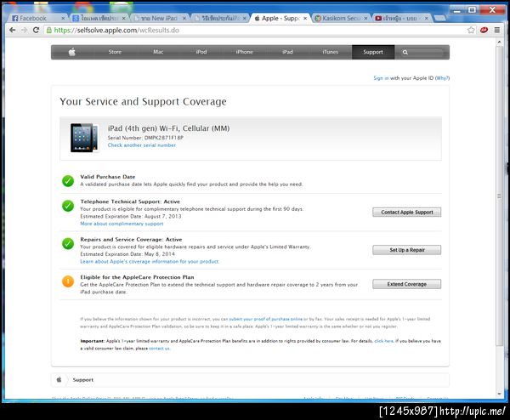The height and width of the screenshot is (420, 510).
Task: Click the scrollbar up arrow
Action: tap(499, 42)
